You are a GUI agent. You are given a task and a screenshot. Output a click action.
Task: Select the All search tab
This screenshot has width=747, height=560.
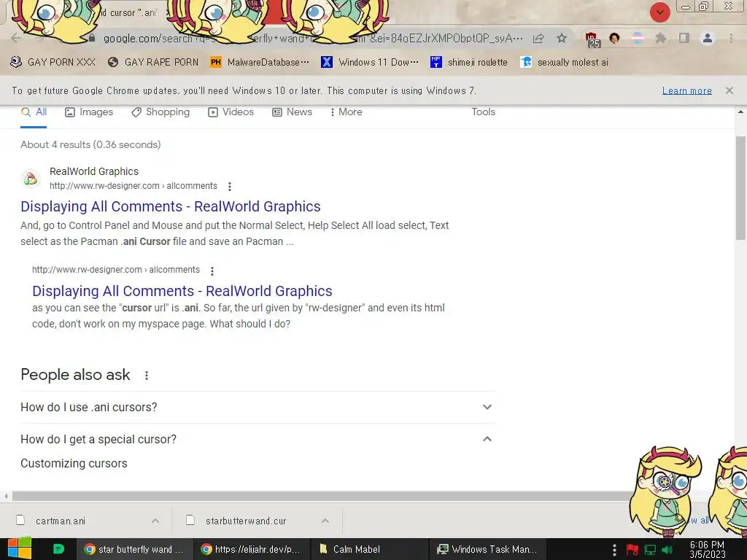point(34,112)
